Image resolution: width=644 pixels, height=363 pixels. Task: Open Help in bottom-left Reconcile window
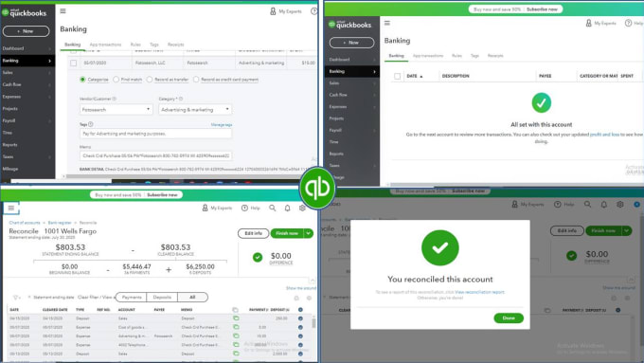pyautogui.click(x=251, y=208)
